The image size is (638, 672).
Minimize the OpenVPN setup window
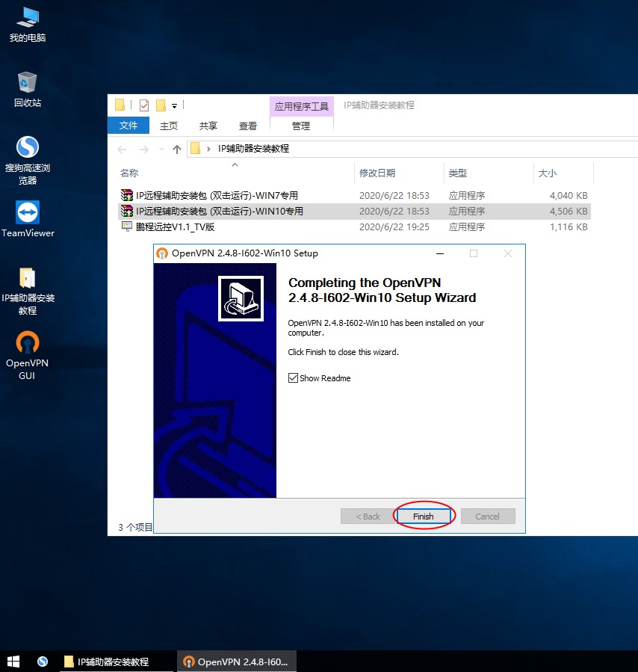coord(440,253)
